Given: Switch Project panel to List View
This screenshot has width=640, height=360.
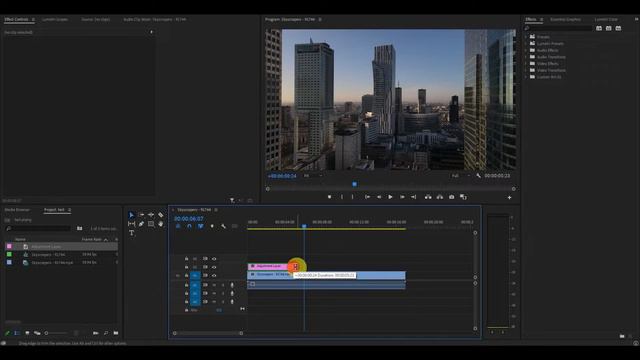Looking at the screenshot, I should tap(17, 333).
